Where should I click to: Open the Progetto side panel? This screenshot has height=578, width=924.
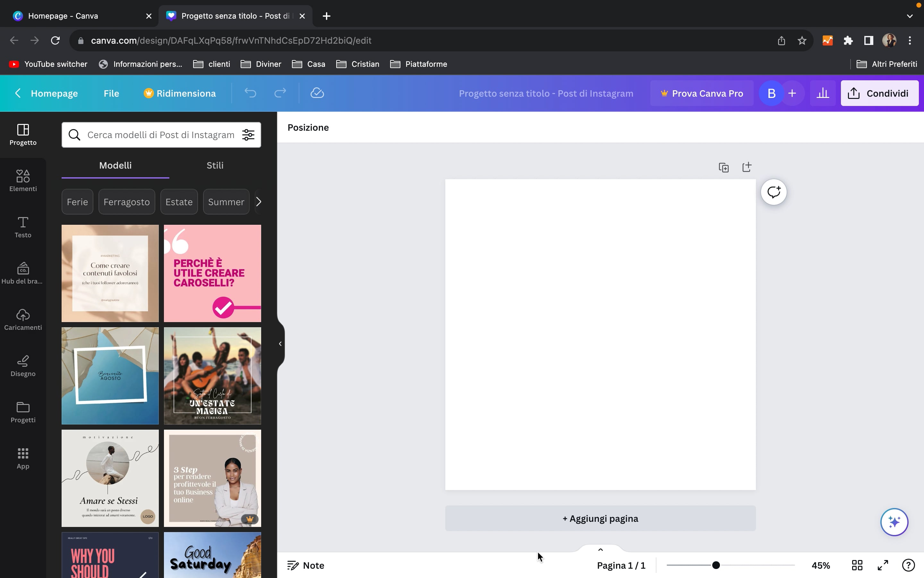[23, 135]
